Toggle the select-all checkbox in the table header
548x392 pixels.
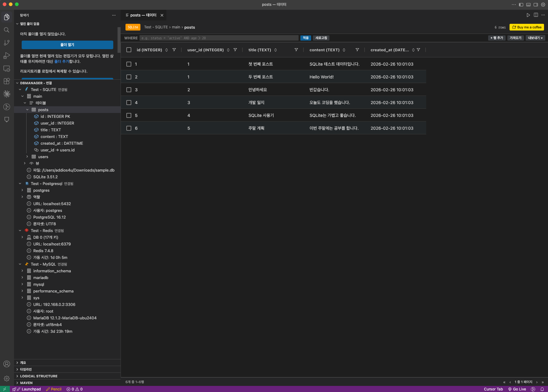(129, 49)
